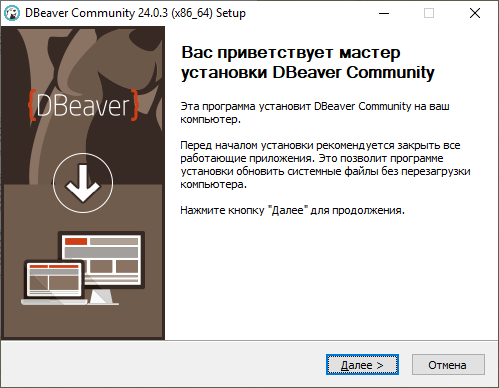Minimize the DBeaver Setup window

point(384,13)
